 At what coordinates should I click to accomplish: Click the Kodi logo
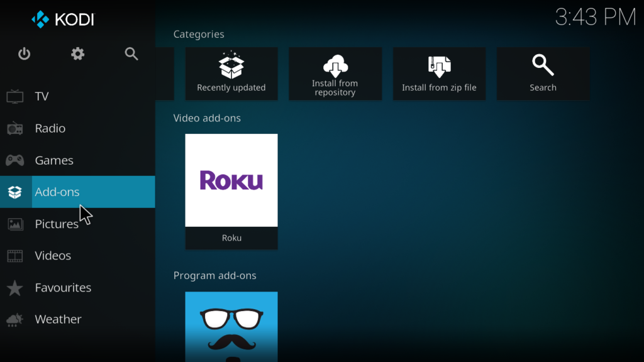point(63,19)
